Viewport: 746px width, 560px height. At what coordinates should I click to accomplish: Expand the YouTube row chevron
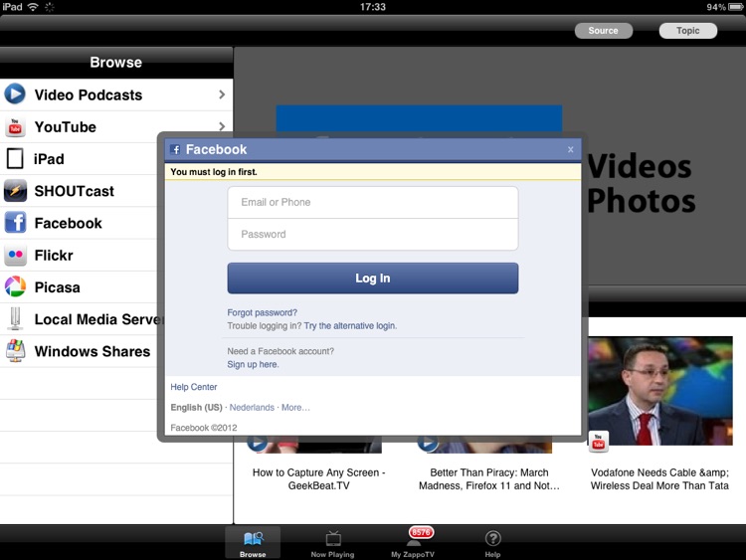point(222,126)
